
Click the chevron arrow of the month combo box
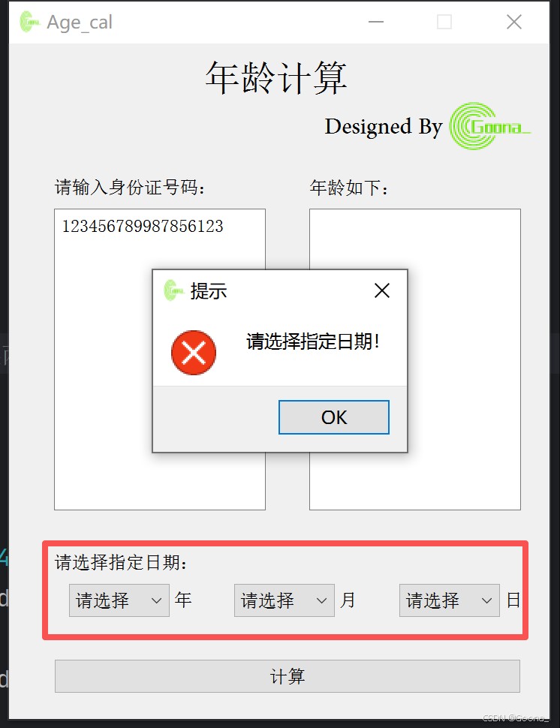pyautogui.click(x=322, y=600)
